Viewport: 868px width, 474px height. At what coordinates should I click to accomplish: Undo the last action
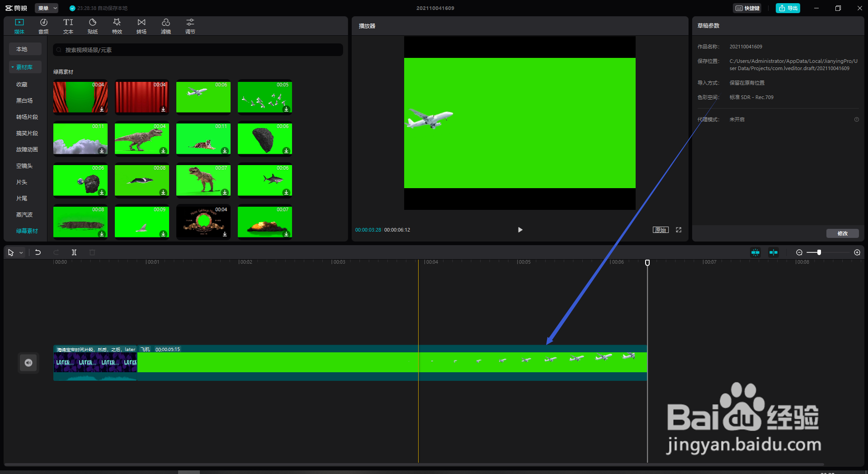pos(38,252)
